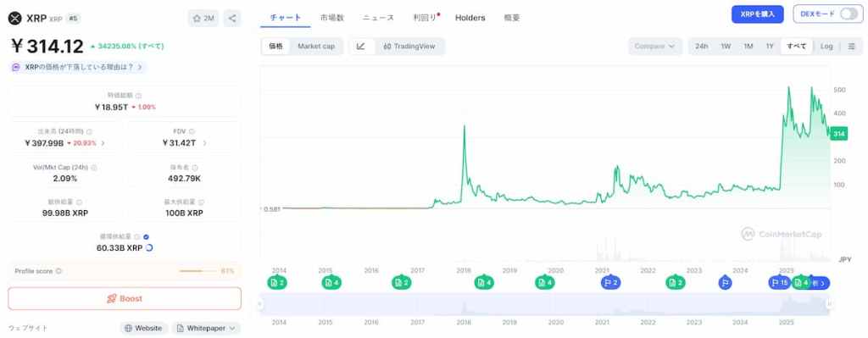Image resolution: width=868 pixels, height=338 pixels.
Task: Select the 1M time range
Action: 748,47
